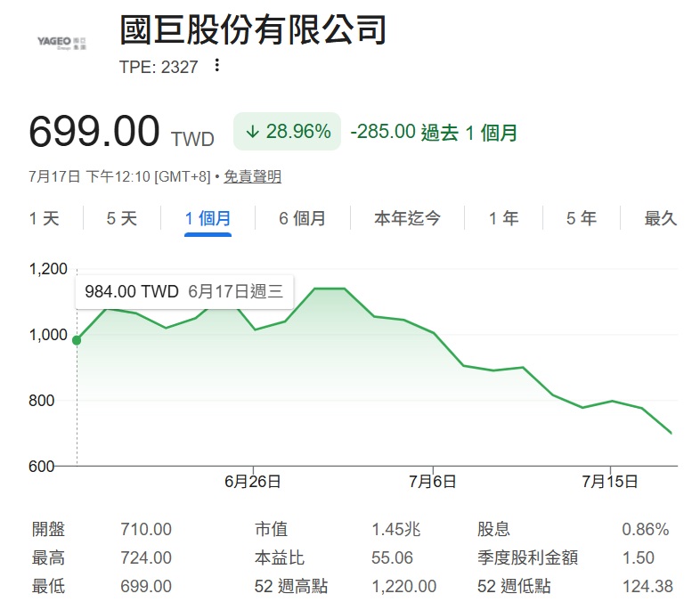Viewport: 700px width, 610px height.
Task: Open the 免責聲明 disclaimer link
Action: (253, 176)
